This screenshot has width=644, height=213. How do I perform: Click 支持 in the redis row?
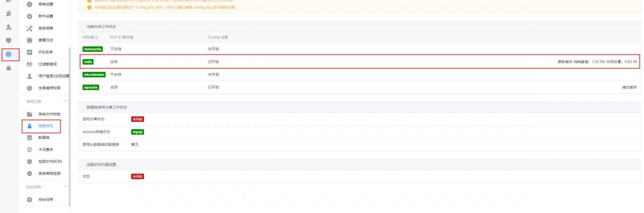(x=114, y=62)
